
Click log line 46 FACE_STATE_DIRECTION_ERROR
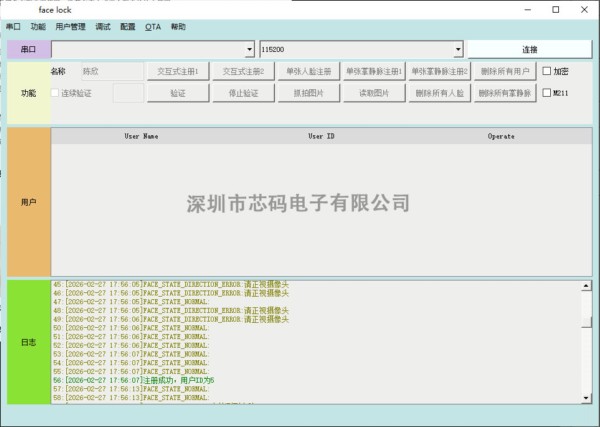point(171,293)
